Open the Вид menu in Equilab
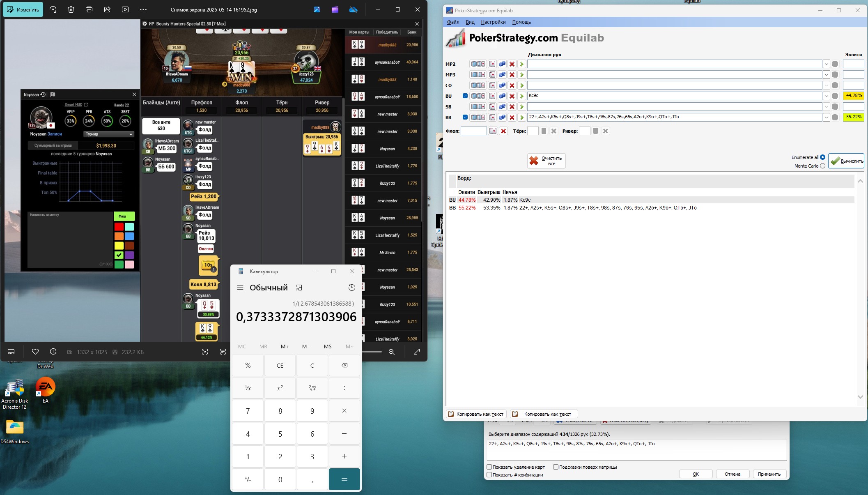Image resolution: width=868 pixels, height=495 pixels. click(470, 22)
